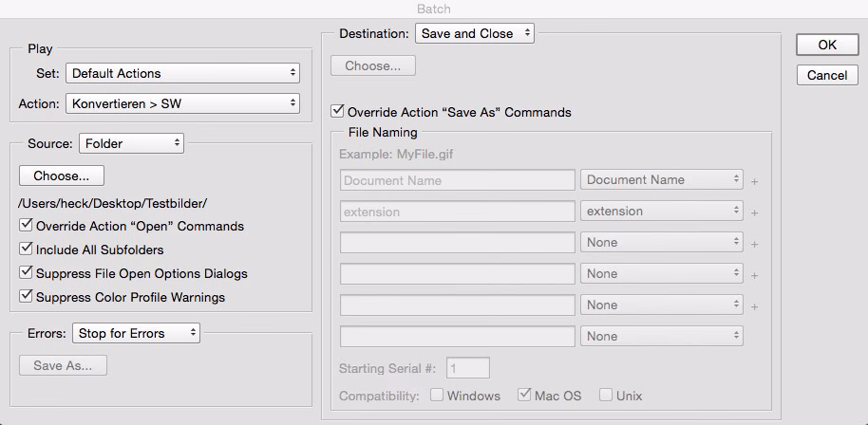Toggle Override Action "Save As" Commands checkbox

coord(337,112)
